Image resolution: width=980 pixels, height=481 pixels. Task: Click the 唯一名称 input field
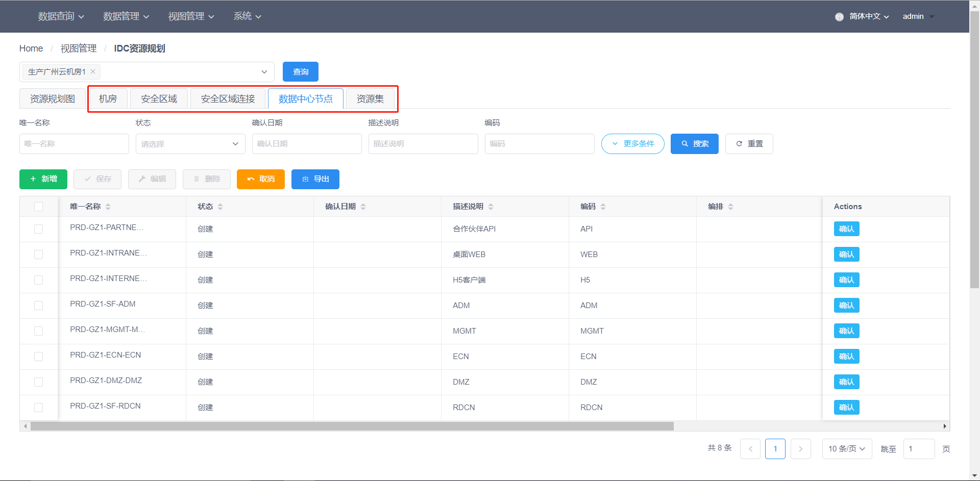click(x=74, y=144)
